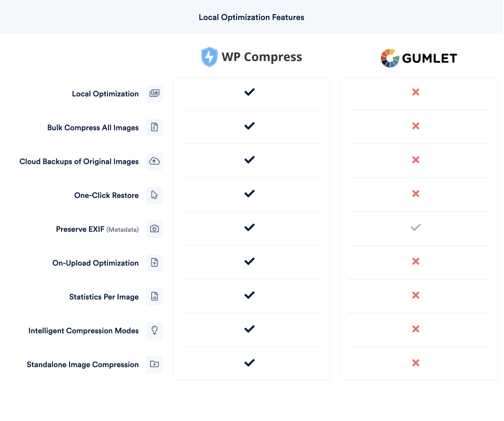Click the Local Optimization images icon
Image resolution: width=504 pixels, height=421 pixels.
(154, 93)
